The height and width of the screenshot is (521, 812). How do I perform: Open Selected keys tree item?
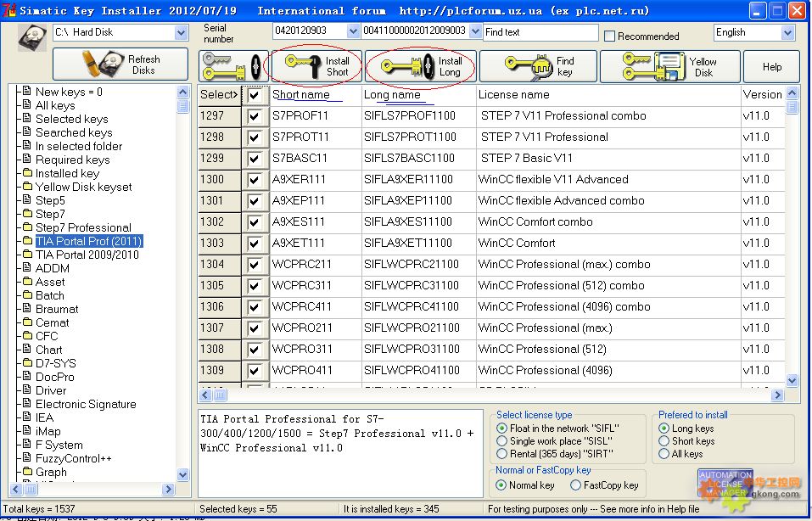click(72, 119)
